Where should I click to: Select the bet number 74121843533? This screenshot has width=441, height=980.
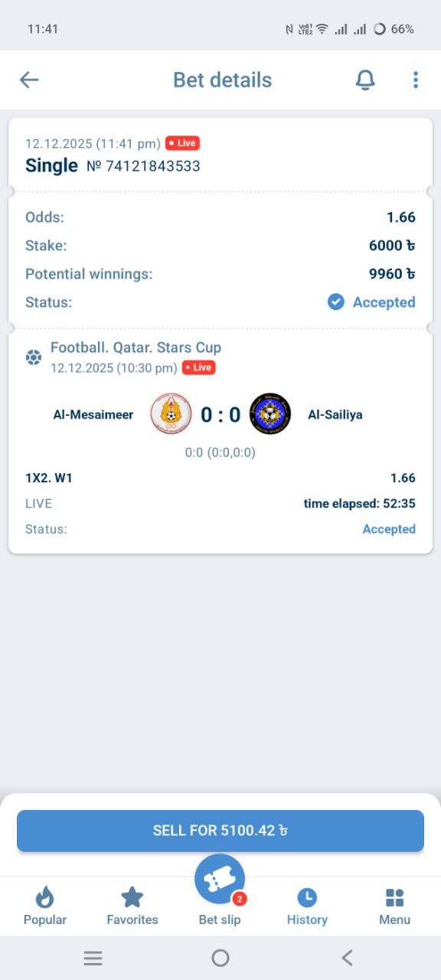tap(143, 165)
